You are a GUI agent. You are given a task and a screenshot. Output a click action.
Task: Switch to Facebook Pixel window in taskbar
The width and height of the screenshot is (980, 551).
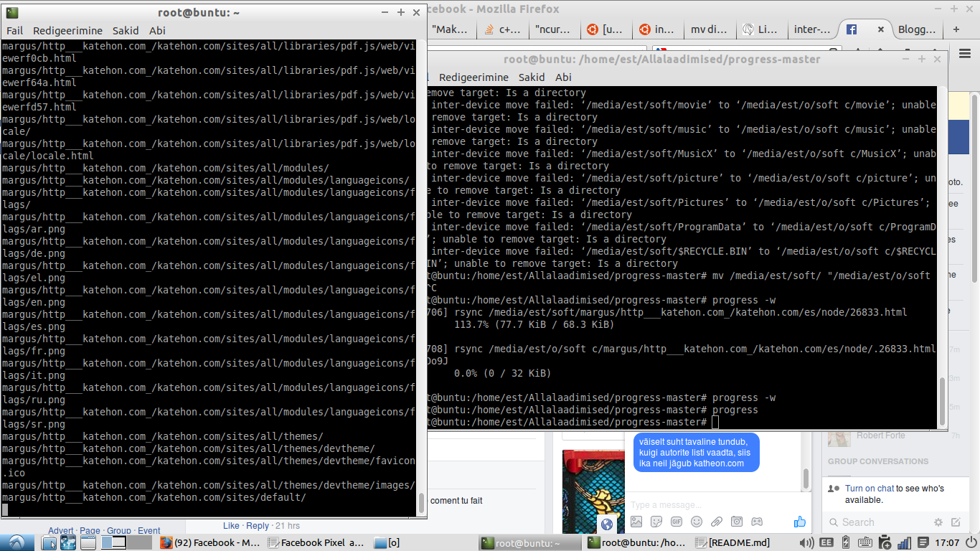tap(316, 543)
